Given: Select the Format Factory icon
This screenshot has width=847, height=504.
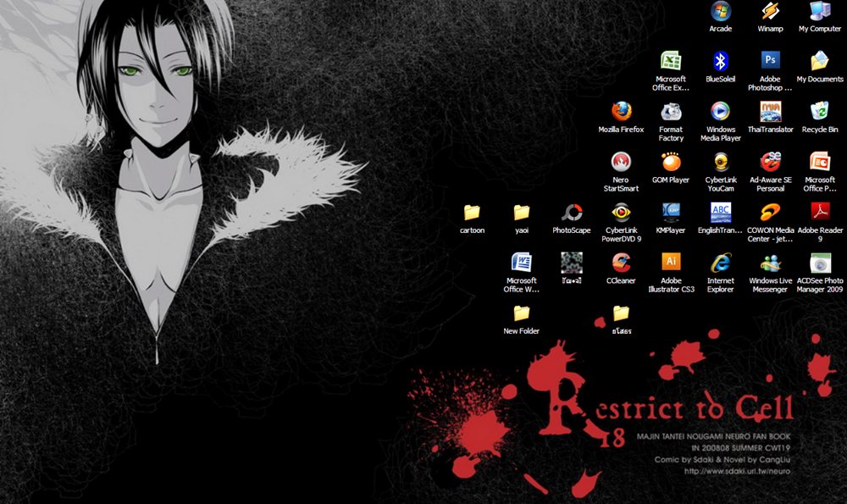Looking at the screenshot, I should 671,111.
